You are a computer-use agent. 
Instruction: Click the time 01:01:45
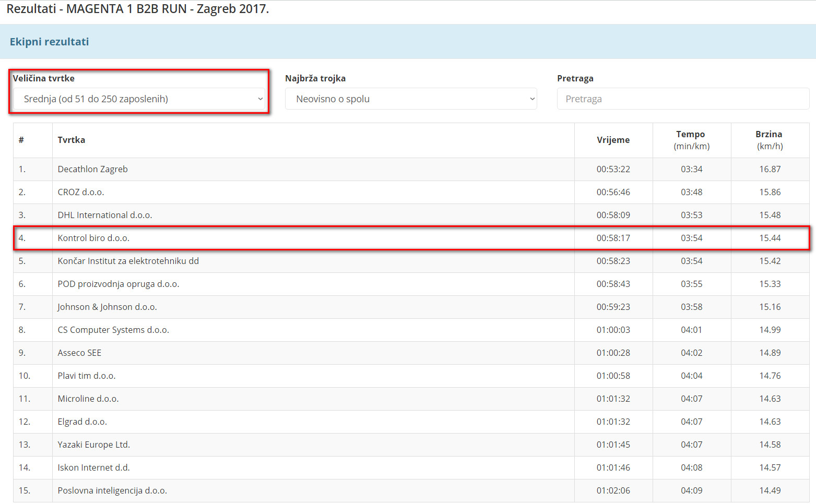point(613,445)
